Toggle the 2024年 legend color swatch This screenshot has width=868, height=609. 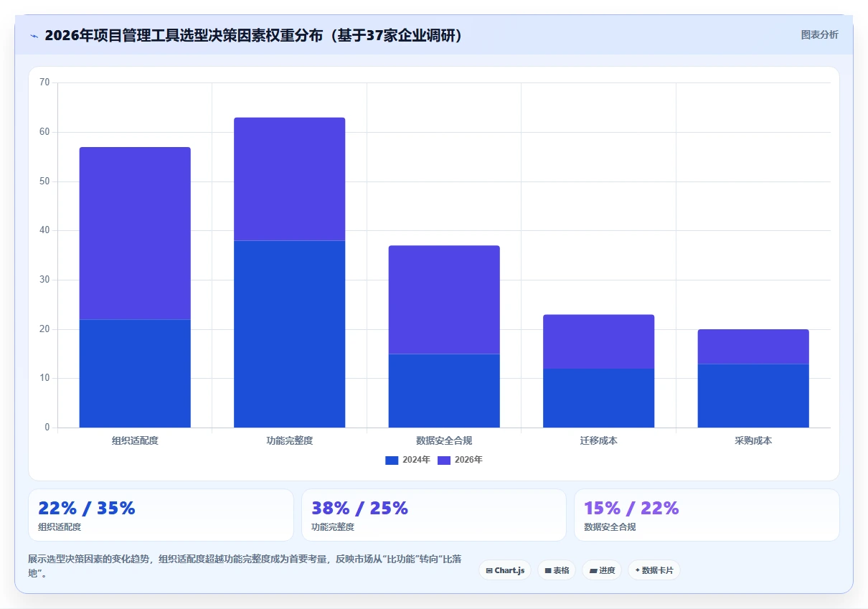(392, 460)
